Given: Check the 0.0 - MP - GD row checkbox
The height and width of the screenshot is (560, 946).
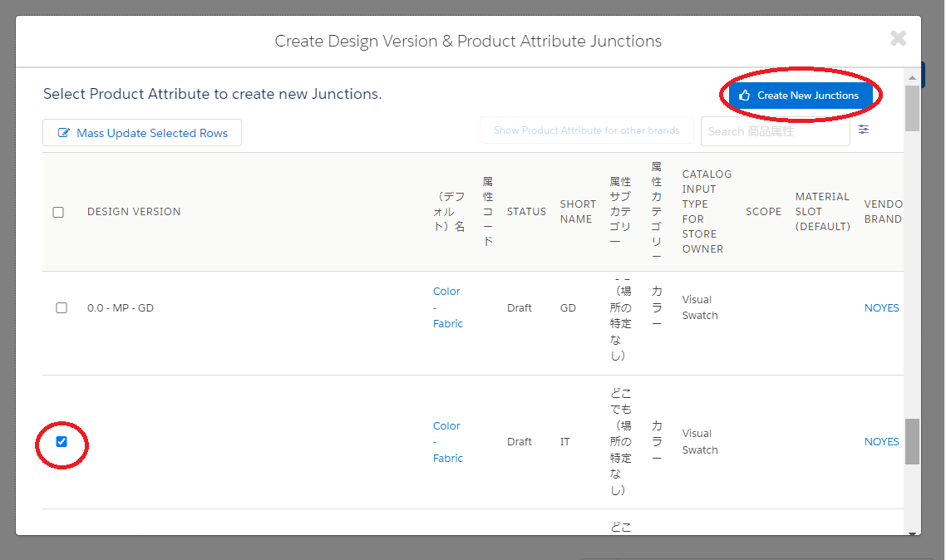Looking at the screenshot, I should pos(62,308).
